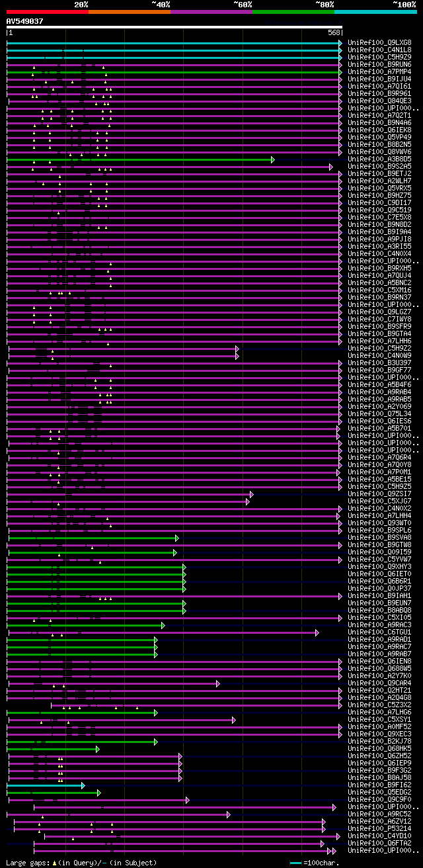Click the label UniRef100_P53214
Screen dimensions: 423x868
(379, 828)
